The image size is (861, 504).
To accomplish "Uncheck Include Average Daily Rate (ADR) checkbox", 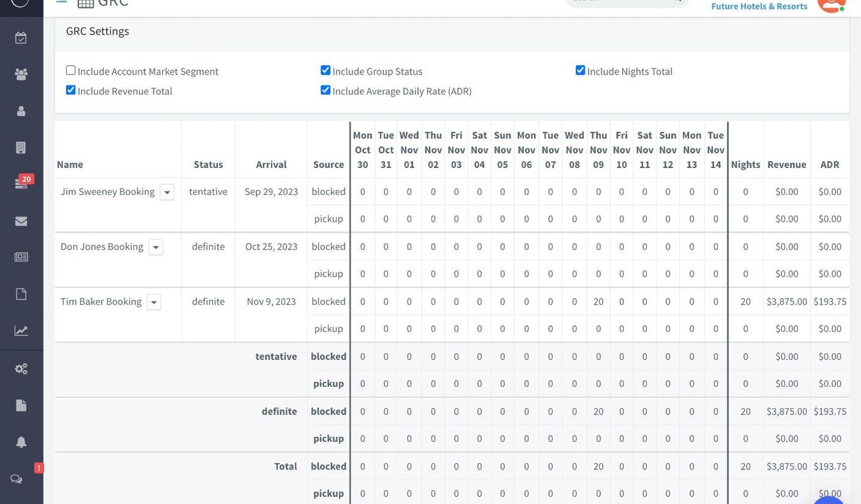I will (x=326, y=90).
